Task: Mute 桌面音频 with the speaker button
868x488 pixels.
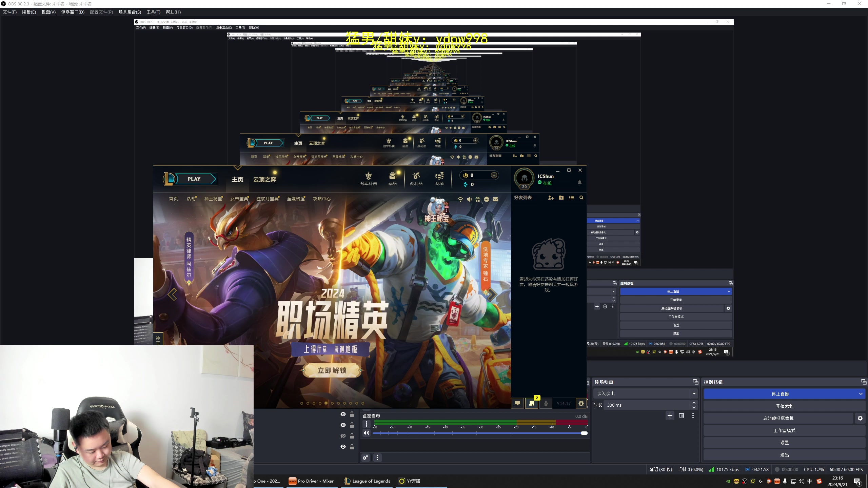Action: click(367, 433)
